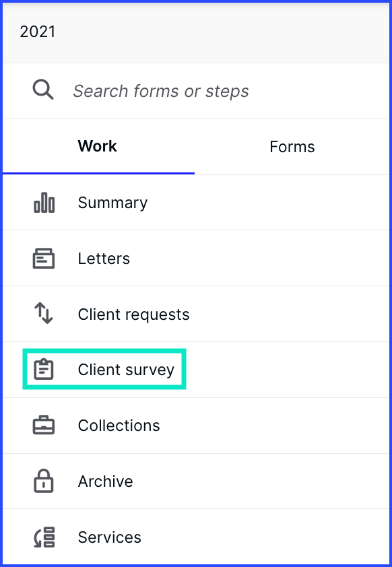The image size is (392, 567).
Task: Select Client survey in the list
Action: click(x=196, y=370)
